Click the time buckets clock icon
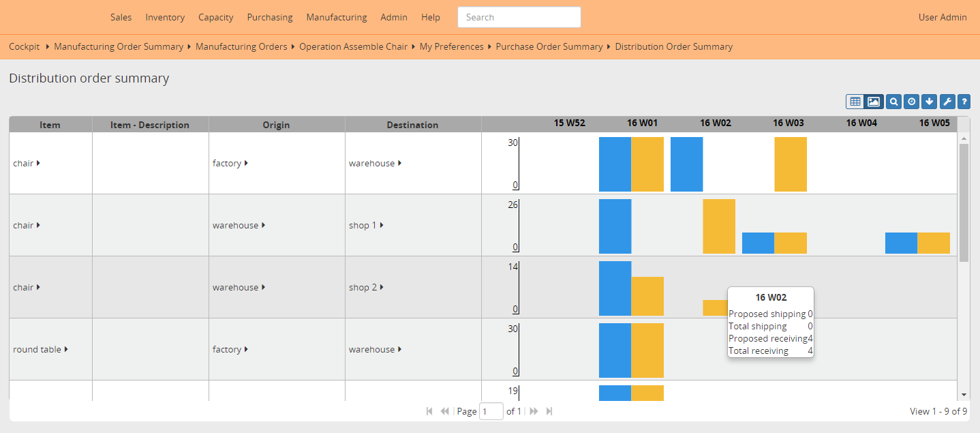This screenshot has height=433, width=980. pyautogui.click(x=911, y=101)
